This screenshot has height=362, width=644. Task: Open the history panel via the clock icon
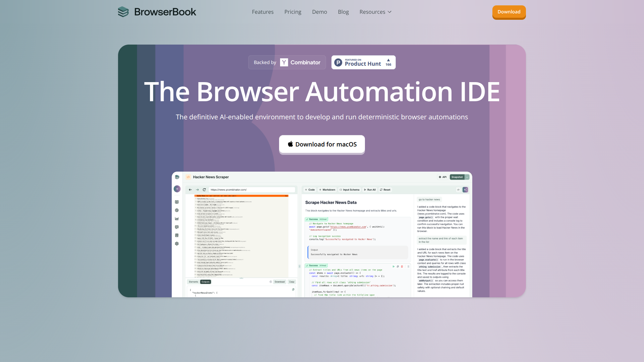tap(176, 210)
